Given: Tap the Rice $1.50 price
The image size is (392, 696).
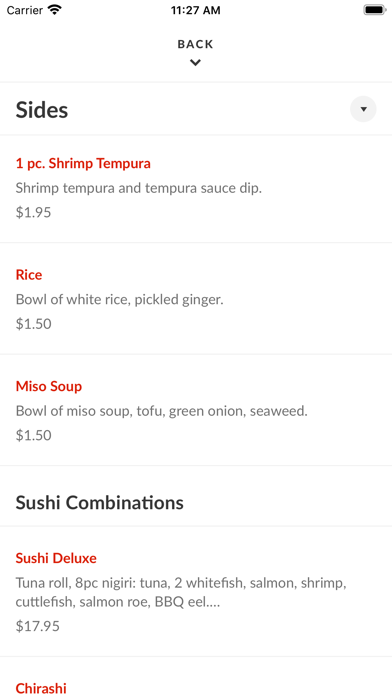Looking at the screenshot, I should point(33,324).
